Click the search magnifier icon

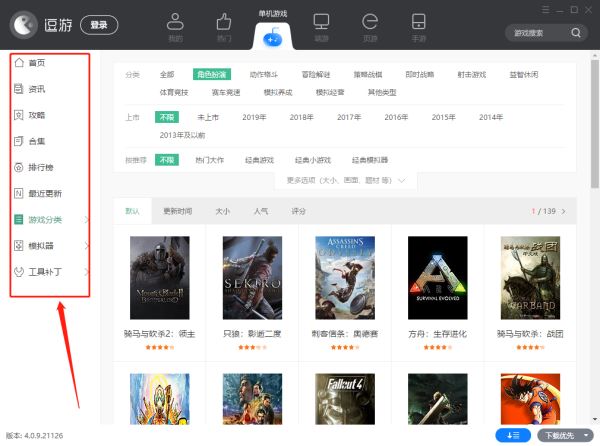point(576,33)
